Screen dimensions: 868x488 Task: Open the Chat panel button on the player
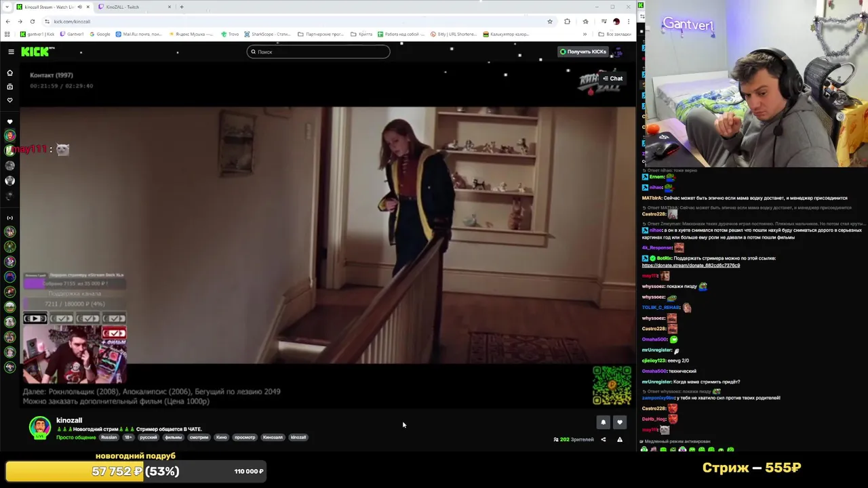(612, 79)
